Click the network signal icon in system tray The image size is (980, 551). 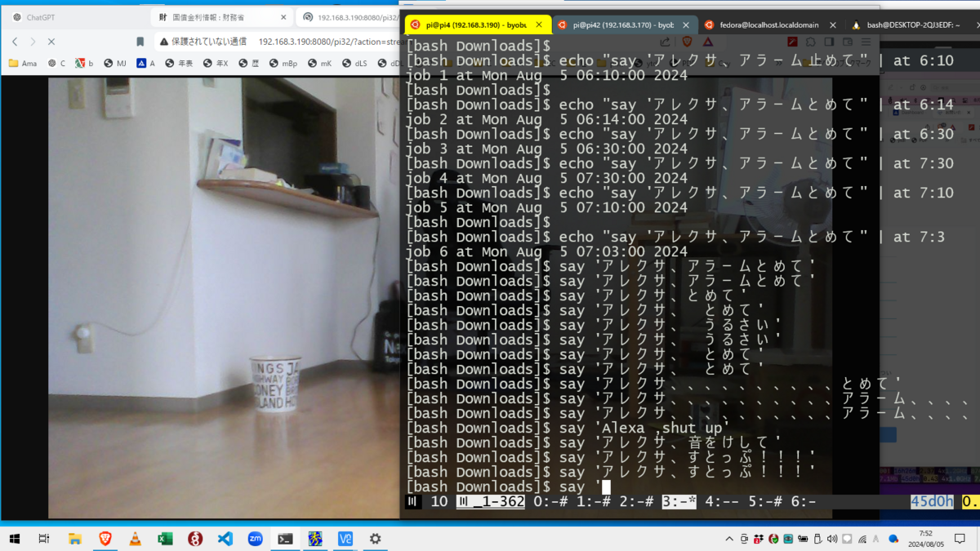pos(862,539)
